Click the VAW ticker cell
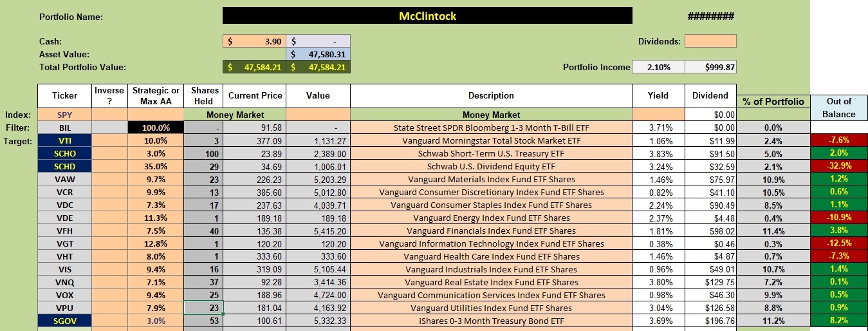This screenshot has height=331, width=868. click(64, 179)
